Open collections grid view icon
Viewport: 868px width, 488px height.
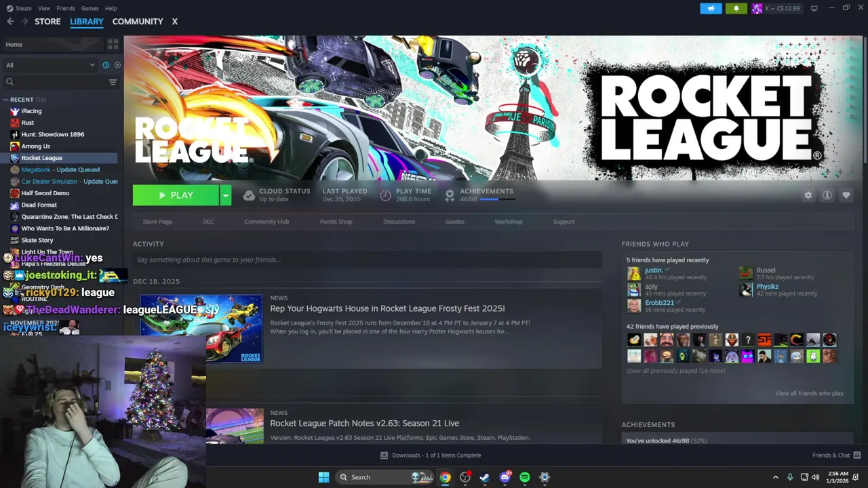[x=113, y=44]
